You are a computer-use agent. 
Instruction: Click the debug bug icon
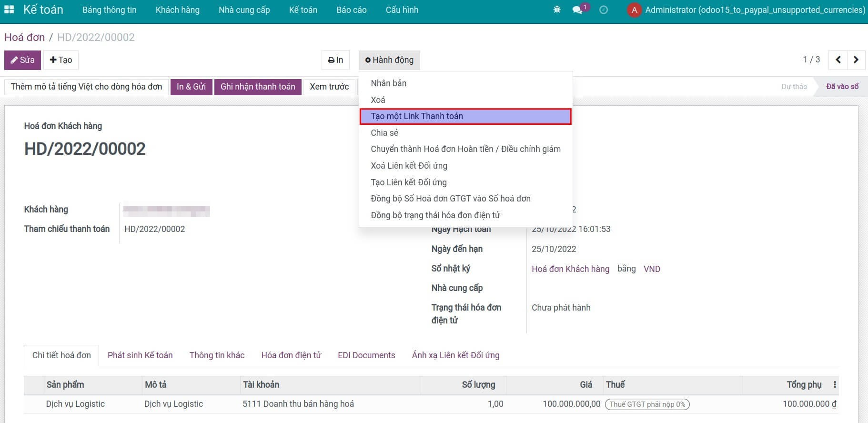[556, 10]
